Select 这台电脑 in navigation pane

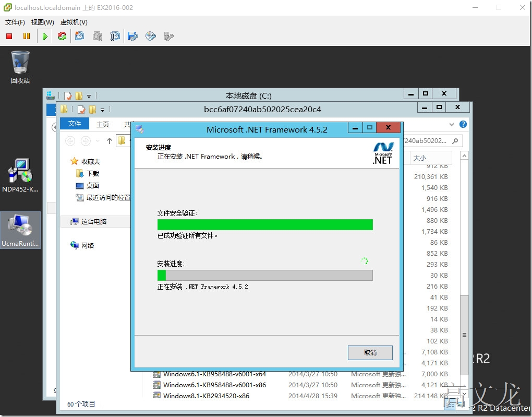coord(89,222)
